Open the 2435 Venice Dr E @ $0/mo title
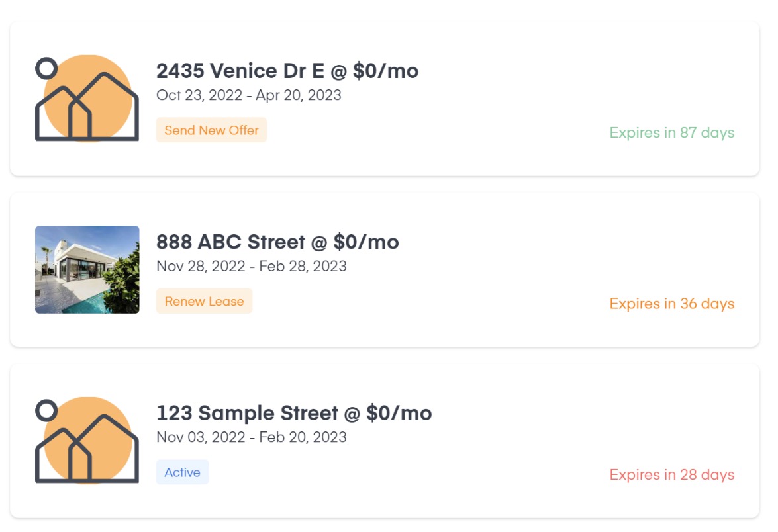The image size is (778, 532). (287, 71)
